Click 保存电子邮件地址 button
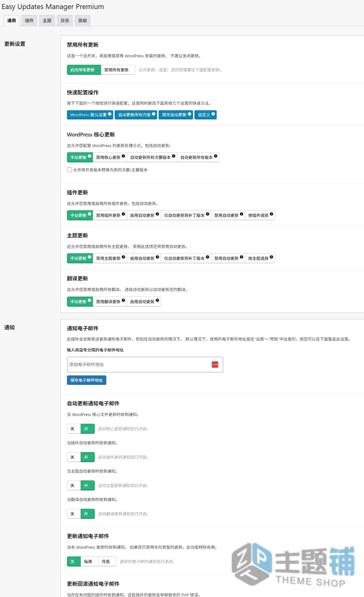This screenshot has height=597, width=364. (x=87, y=380)
